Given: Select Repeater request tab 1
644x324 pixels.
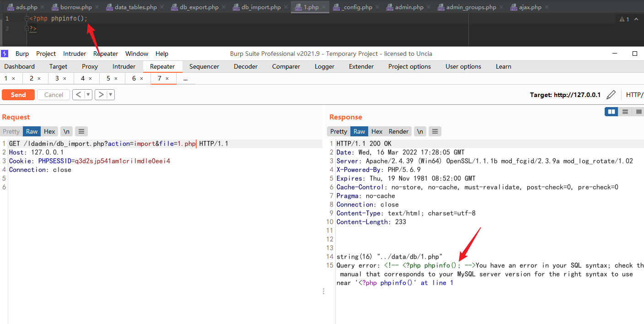Looking at the screenshot, I should point(6,78).
